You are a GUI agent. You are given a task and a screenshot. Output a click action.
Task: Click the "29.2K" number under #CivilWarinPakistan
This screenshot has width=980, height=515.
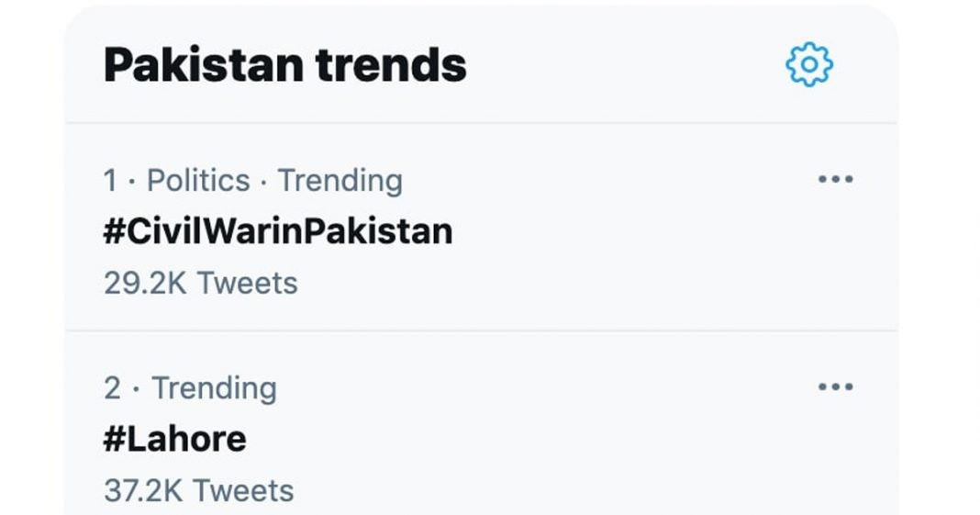(145, 283)
